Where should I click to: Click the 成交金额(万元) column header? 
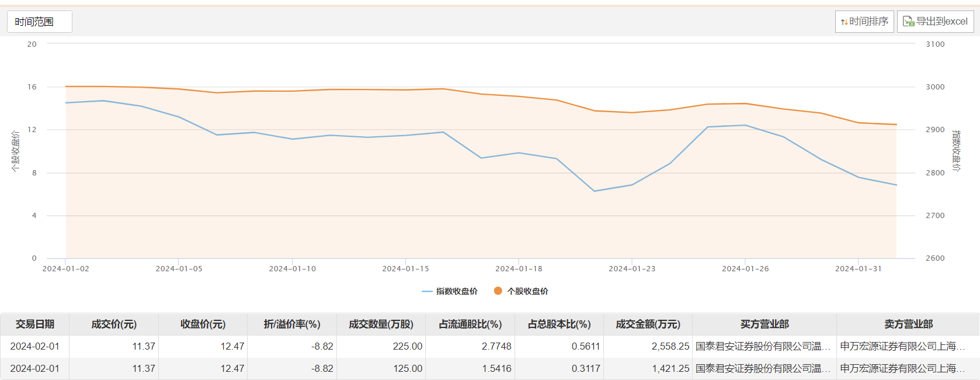[648, 324]
